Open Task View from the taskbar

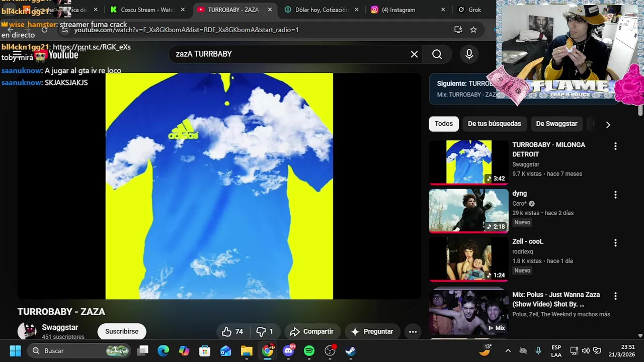coord(143,350)
